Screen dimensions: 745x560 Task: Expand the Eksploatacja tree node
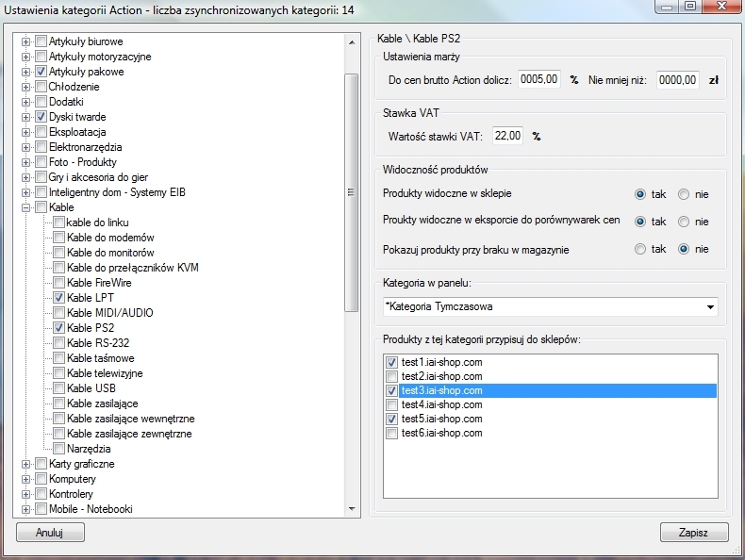coord(26,133)
